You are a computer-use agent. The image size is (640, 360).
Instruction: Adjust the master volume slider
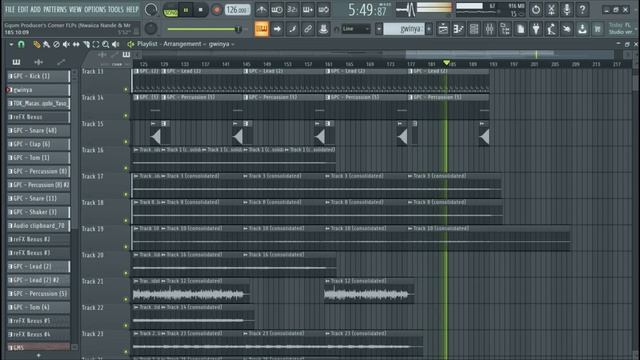coord(203,29)
